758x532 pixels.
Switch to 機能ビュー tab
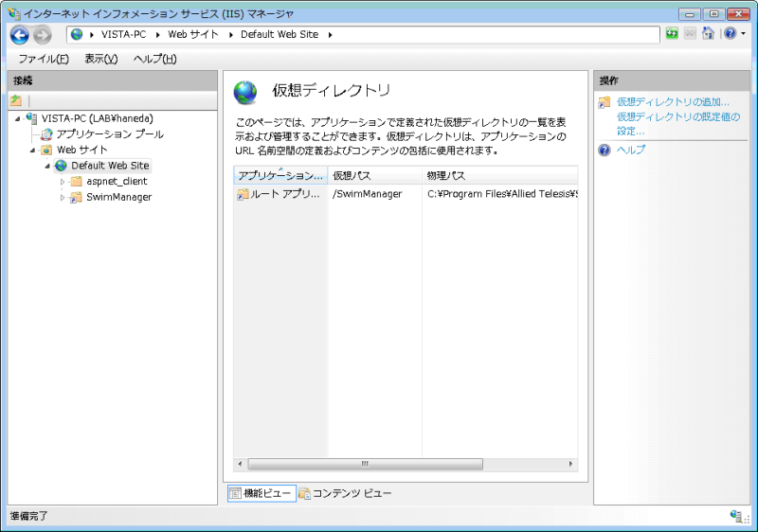262,493
